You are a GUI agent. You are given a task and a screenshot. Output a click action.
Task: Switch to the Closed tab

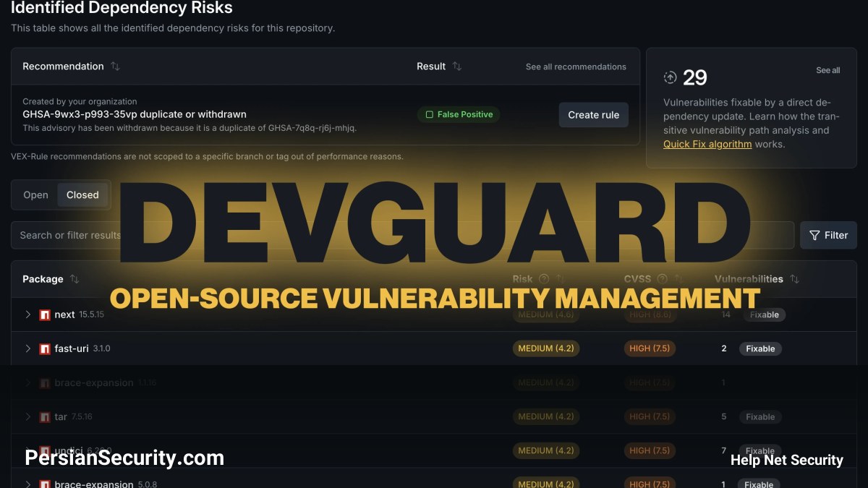pos(82,195)
